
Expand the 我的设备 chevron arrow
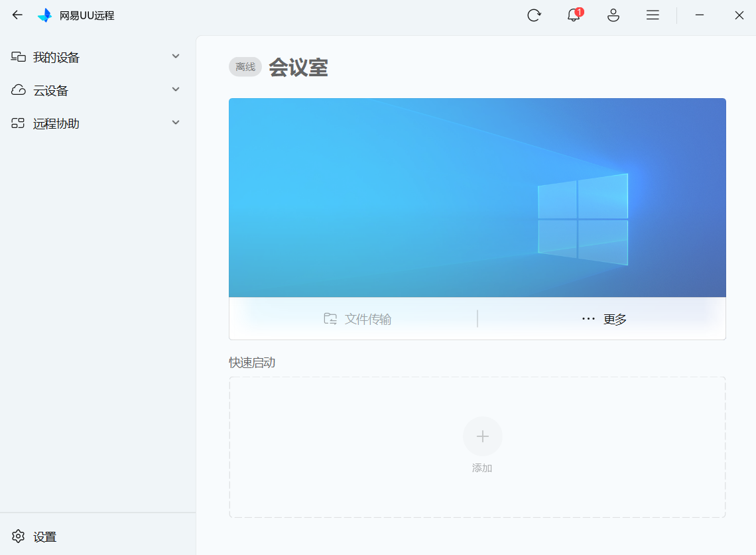(176, 56)
